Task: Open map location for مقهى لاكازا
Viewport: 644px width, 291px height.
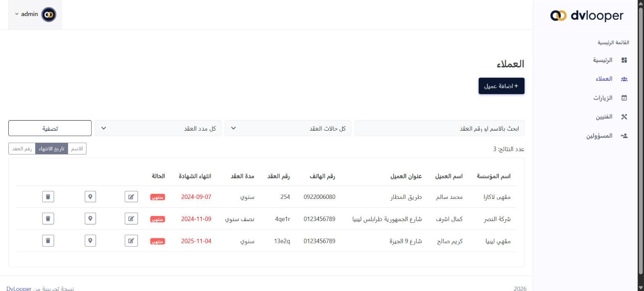Action: (x=90, y=197)
